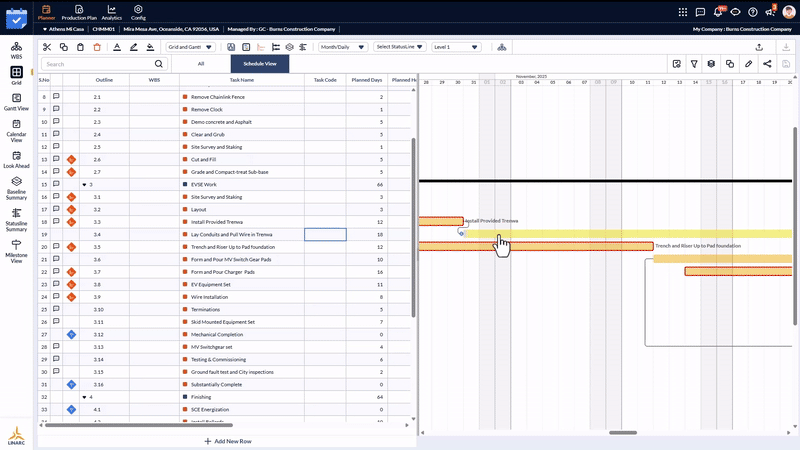Collapse the EVSE Work group row 3
The image size is (800, 450).
point(85,185)
